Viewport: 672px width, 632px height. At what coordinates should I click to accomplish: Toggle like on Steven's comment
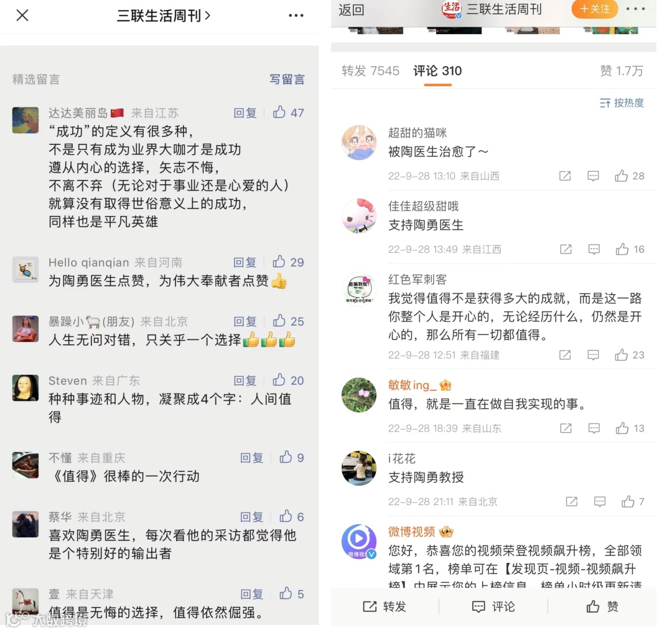click(x=279, y=380)
